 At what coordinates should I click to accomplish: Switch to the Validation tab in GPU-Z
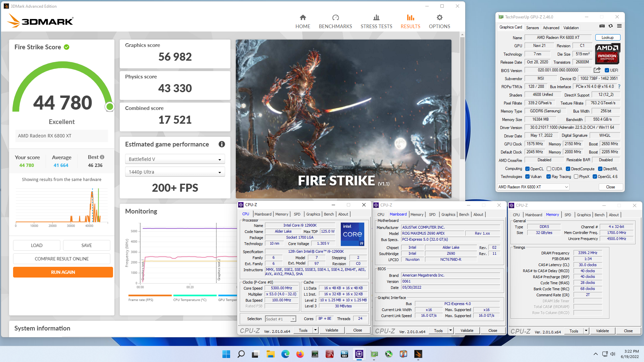(571, 27)
